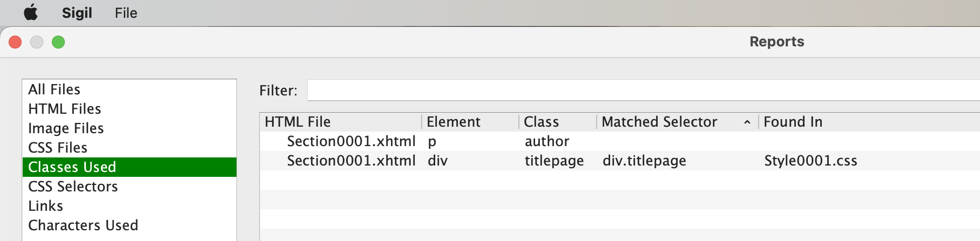
Task: Sort by Element column header
Action: 453,122
